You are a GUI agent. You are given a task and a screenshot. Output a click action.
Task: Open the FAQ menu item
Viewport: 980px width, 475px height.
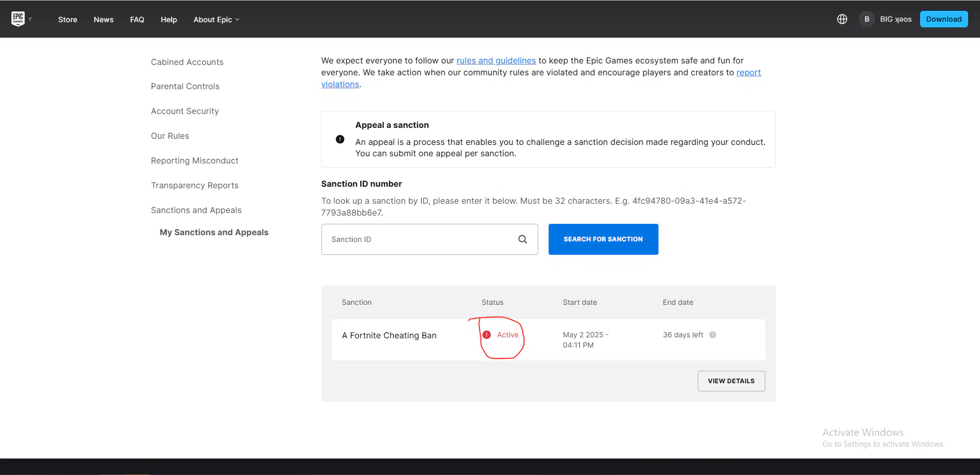click(x=137, y=20)
